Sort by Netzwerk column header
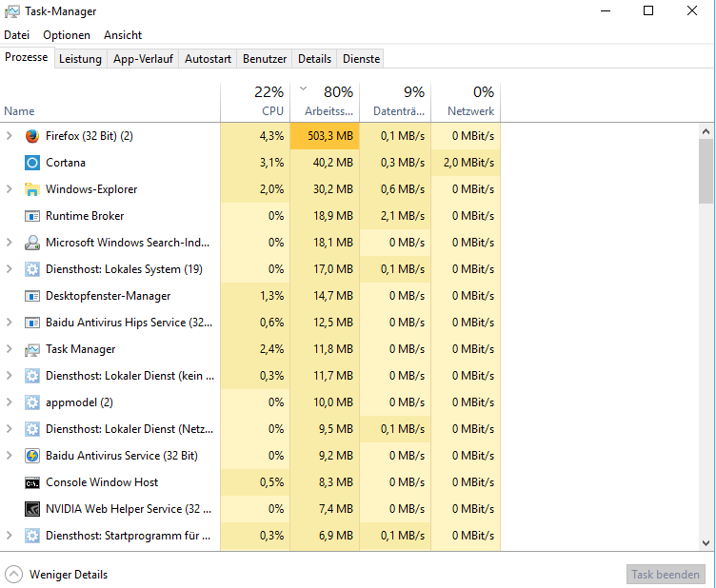Viewport: 716px width, 588px height. (x=466, y=102)
